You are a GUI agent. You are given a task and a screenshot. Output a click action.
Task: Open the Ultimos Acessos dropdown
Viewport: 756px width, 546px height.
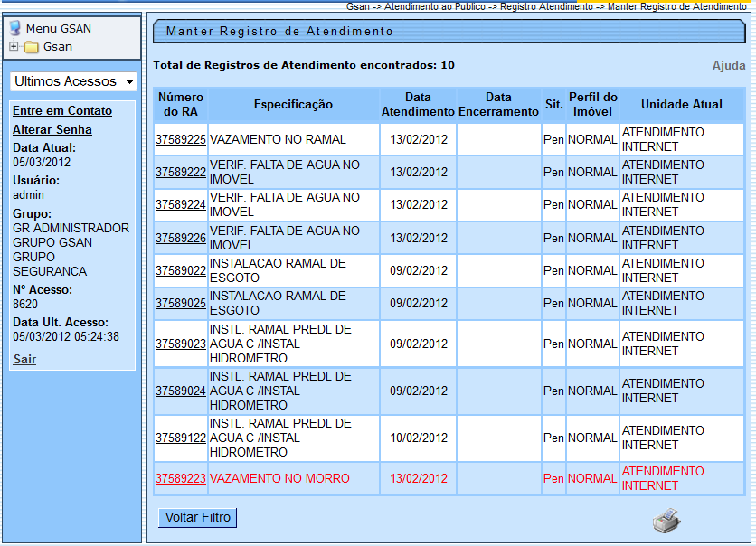(73, 81)
